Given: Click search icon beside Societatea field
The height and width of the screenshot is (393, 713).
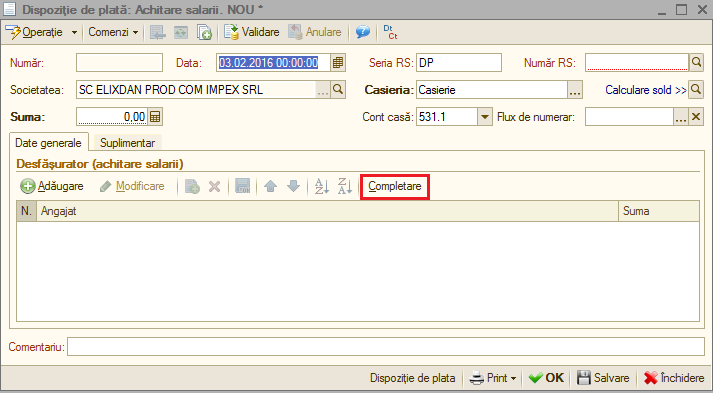Looking at the screenshot, I should (x=338, y=90).
